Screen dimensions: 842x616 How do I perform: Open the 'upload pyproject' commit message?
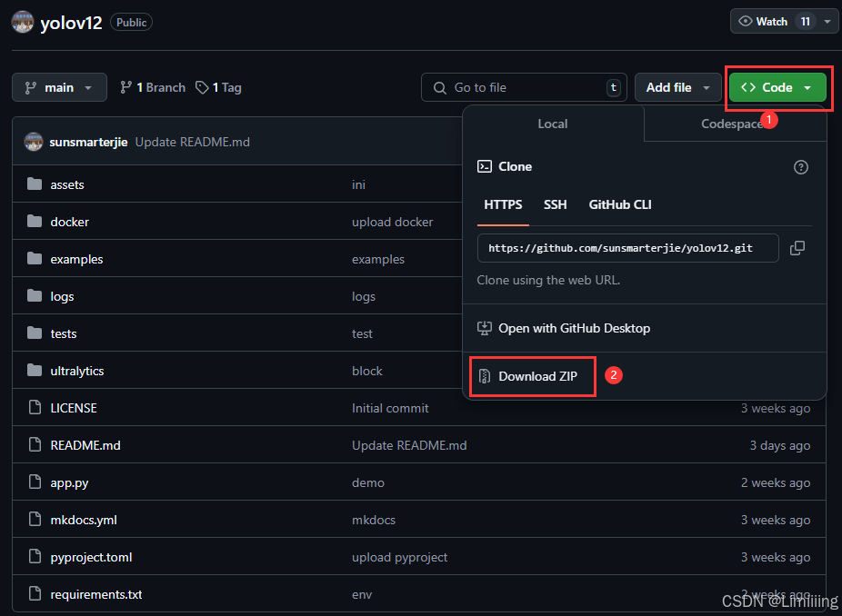tap(399, 558)
